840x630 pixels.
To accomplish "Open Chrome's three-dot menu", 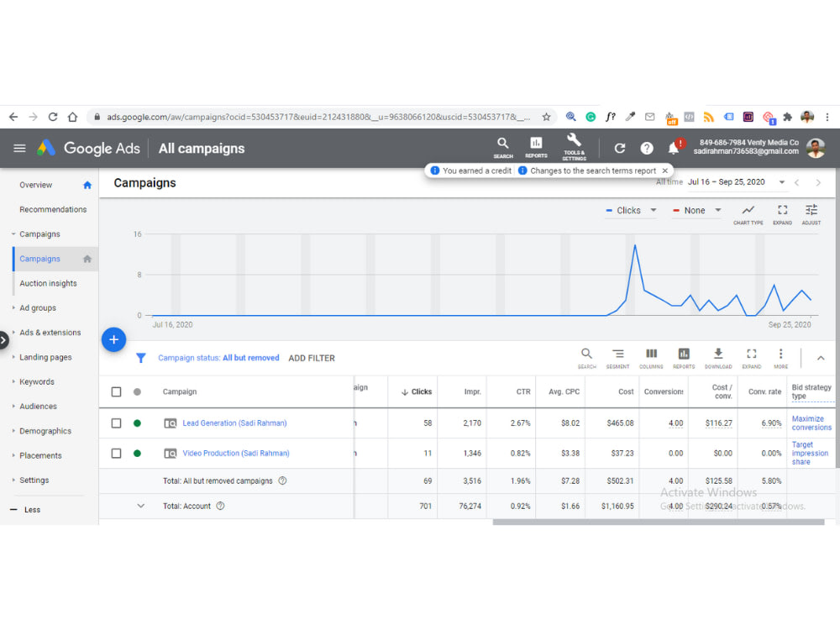I will click(x=827, y=117).
